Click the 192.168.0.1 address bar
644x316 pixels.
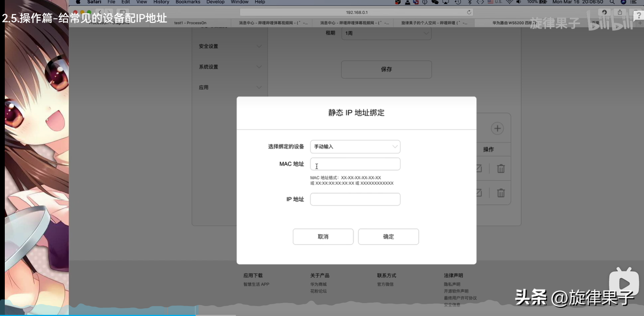[x=356, y=12]
